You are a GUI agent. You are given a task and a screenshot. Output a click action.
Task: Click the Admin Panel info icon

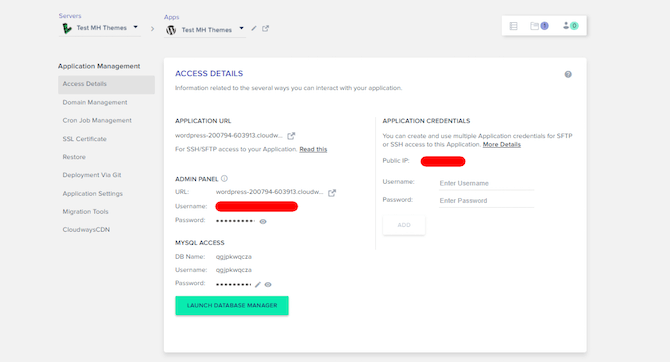pyautogui.click(x=224, y=179)
